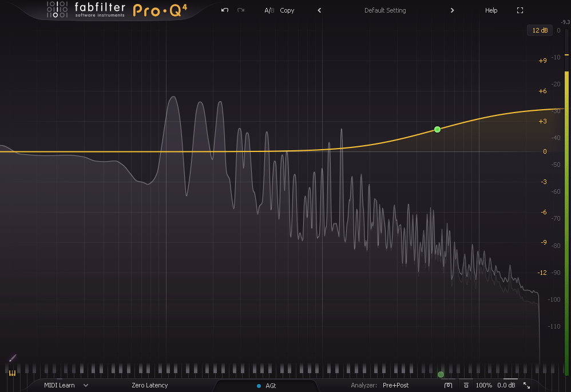Open the Default Setting preset menu
This screenshot has height=392, width=571.
(385, 10)
